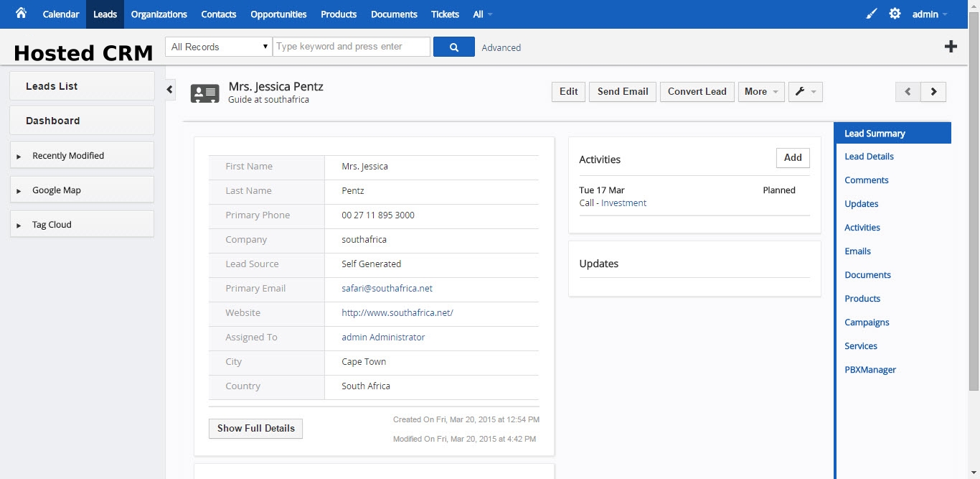Go to the previous lead record
This screenshot has height=479, width=980.
(x=908, y=92)
